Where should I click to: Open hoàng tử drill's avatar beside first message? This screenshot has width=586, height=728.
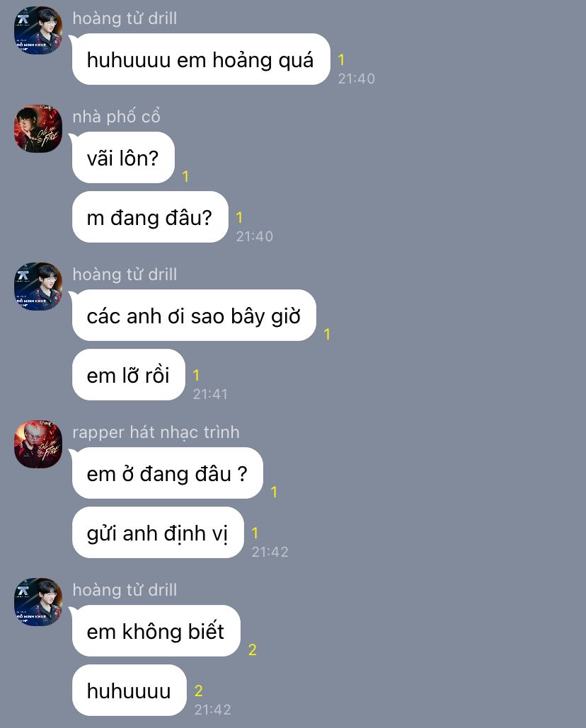pos(38,30)
